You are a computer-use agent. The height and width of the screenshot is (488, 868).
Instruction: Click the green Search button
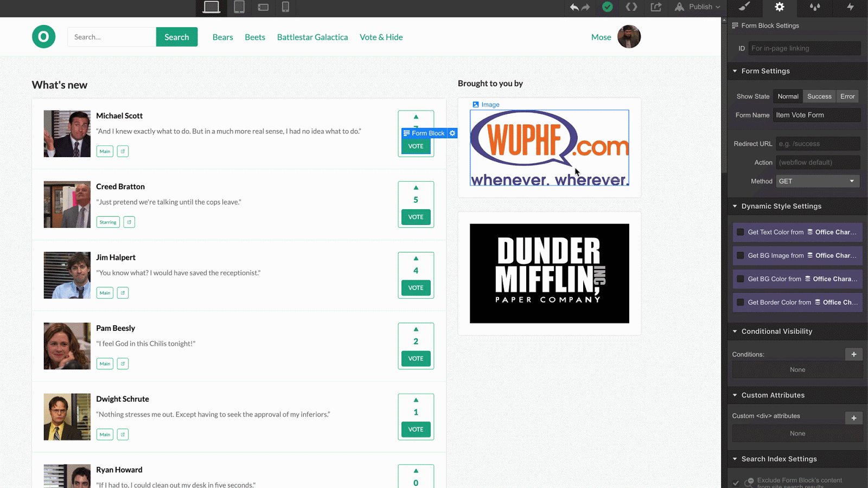(x=177, y=37)
